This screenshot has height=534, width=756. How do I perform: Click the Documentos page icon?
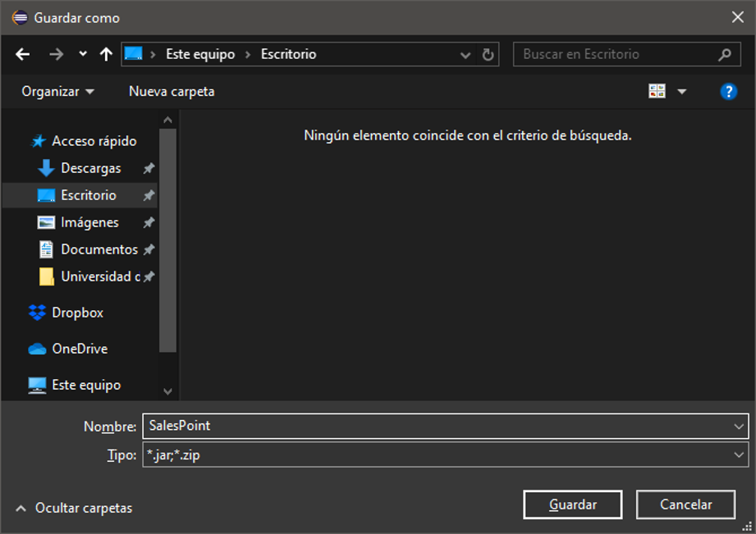(46, 249)
